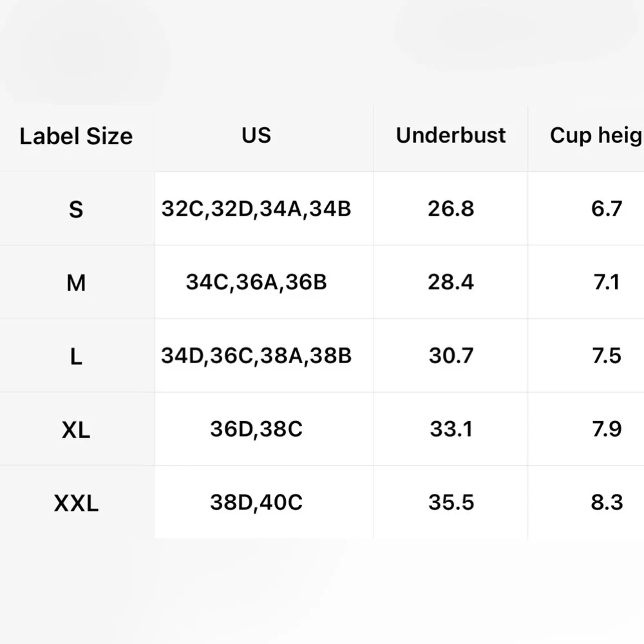
Task: Click the 32C,32D,34A,34B US sizes cell
Action: point(256,209)
